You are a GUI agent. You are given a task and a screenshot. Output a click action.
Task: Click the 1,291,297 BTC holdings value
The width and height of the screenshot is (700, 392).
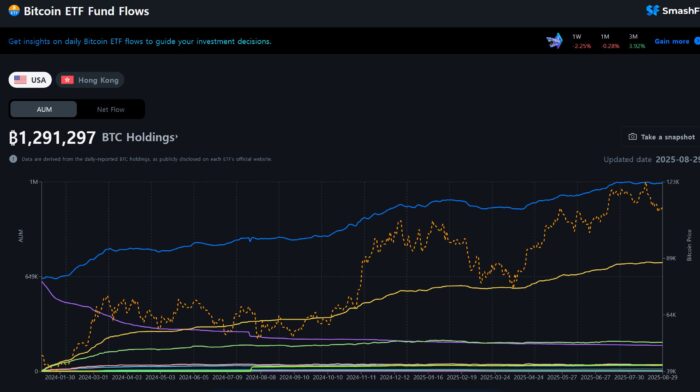click(52, 138)
